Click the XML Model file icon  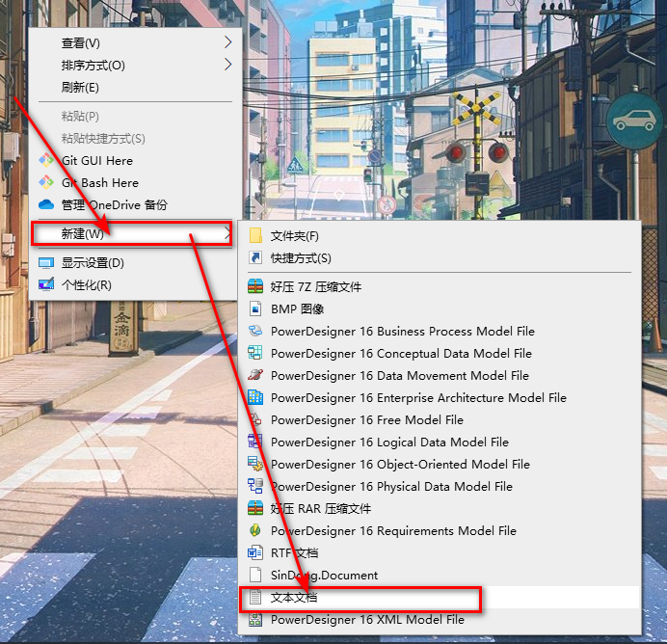point(255,619)
